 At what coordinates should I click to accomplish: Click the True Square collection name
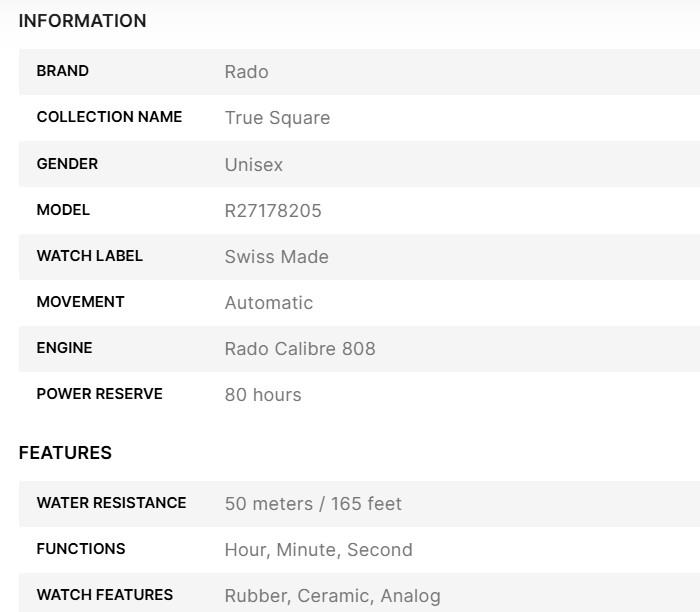[x=277, y=118]
